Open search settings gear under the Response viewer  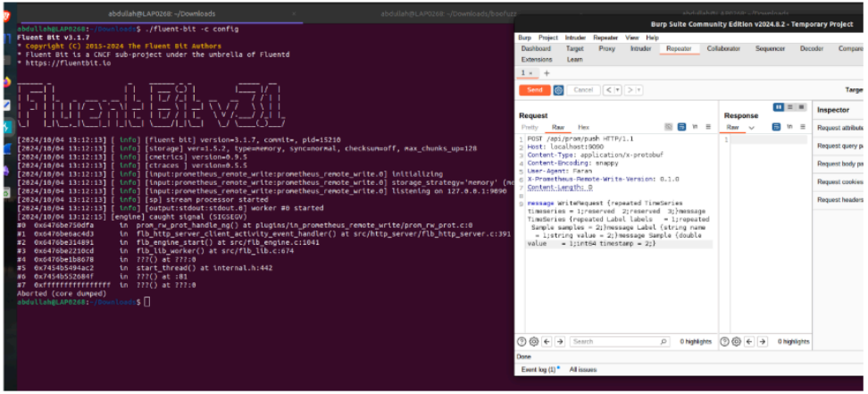click(737, 341)
